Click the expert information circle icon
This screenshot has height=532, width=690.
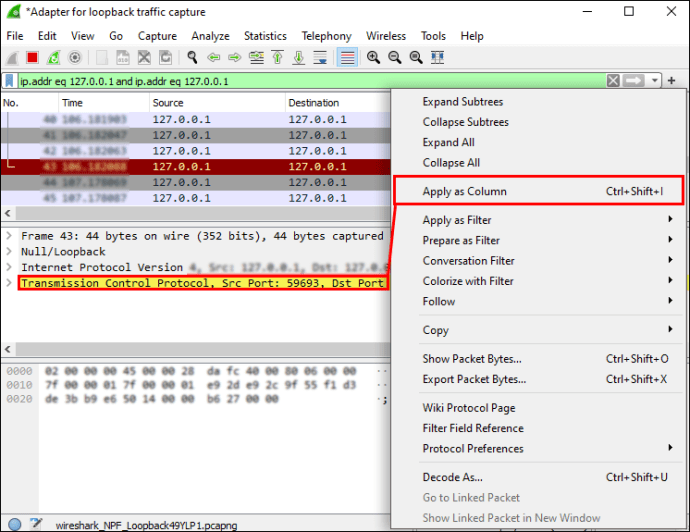[15, 524]
